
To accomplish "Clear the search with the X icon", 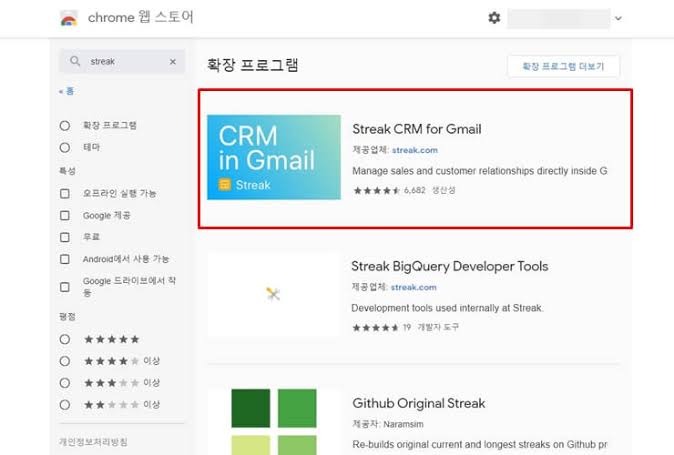I will [173, 61].
